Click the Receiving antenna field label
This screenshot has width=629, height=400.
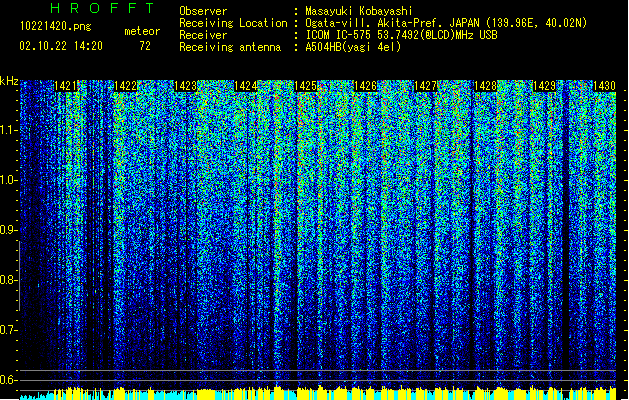pyautogui.click(x=230, y=47)
